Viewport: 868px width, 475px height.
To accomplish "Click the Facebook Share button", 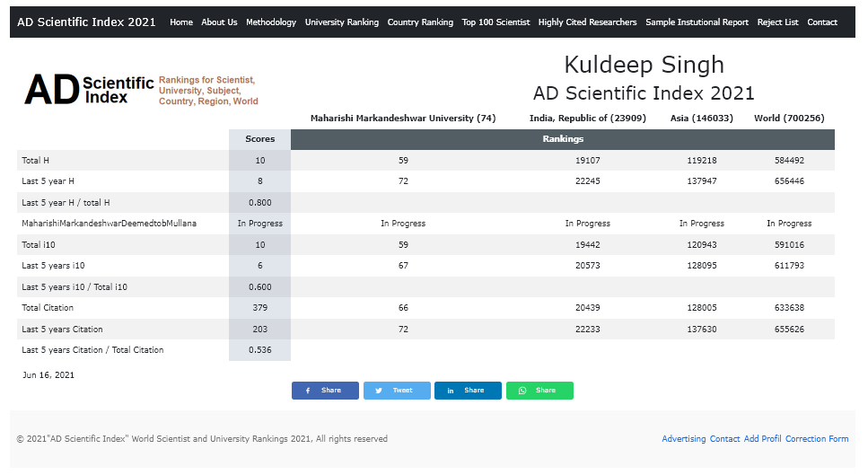I will click(x=325, y=391).
